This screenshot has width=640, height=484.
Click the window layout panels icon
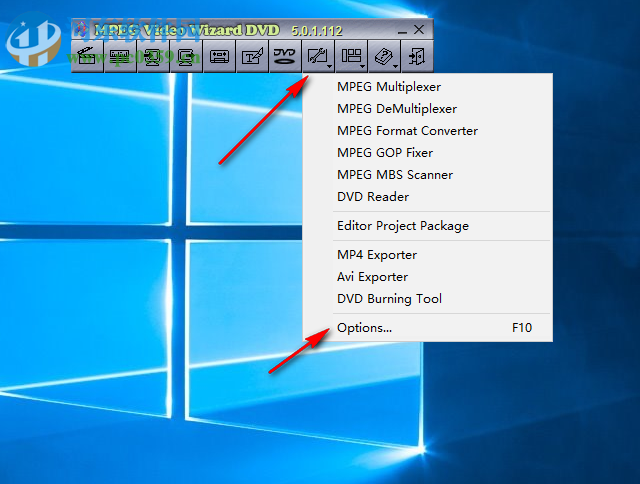click(x=350, y=56)
